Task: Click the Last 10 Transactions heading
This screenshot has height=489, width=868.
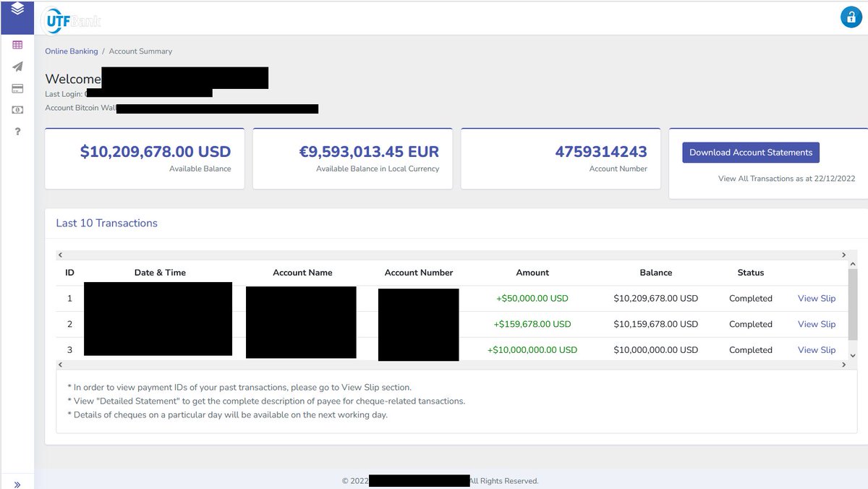Action: click(106, 223)
